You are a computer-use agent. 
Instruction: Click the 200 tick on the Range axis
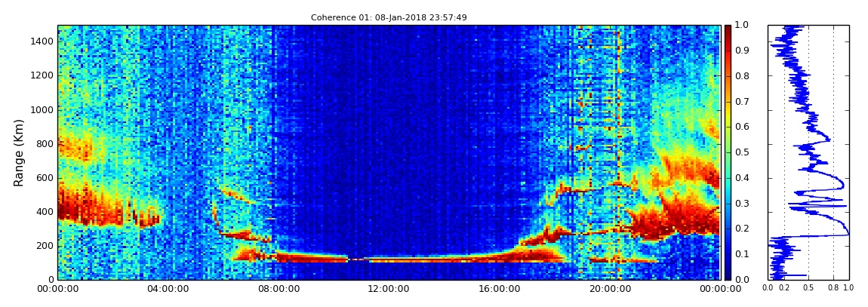[x=45, y=246]
